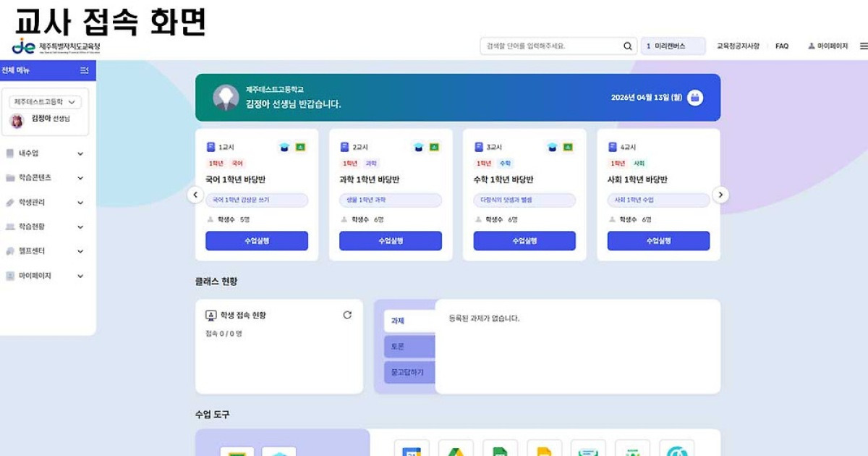
Task: Open the Google Calendar icon in 수업 도구
Action: coord(412,450)
